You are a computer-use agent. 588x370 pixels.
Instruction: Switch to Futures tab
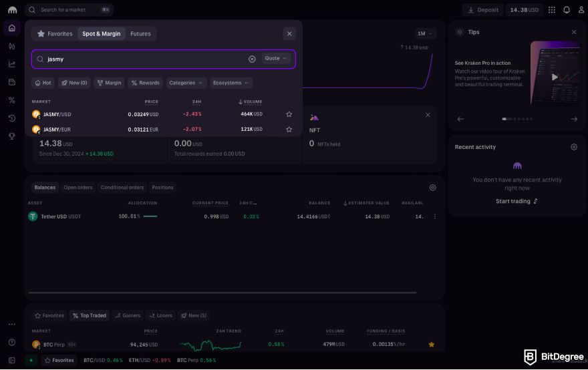(140, 34)
